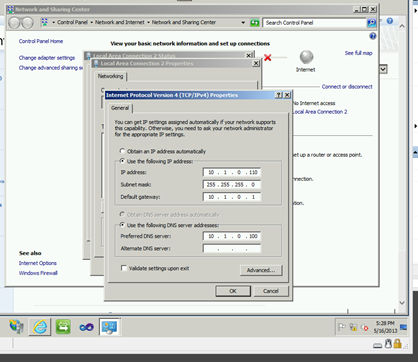Open See full map link
This screenshot has width=418, height=362.
[358, 53]
